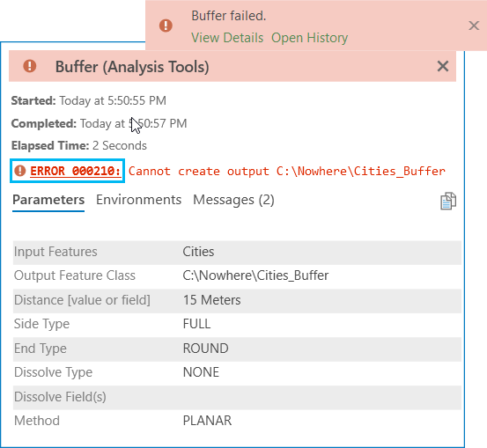Image resolution: width=487 pixels, height=448 pixels.
Task: Select the Dissolve Type NONE row
Action: click(x=237, y=372)
